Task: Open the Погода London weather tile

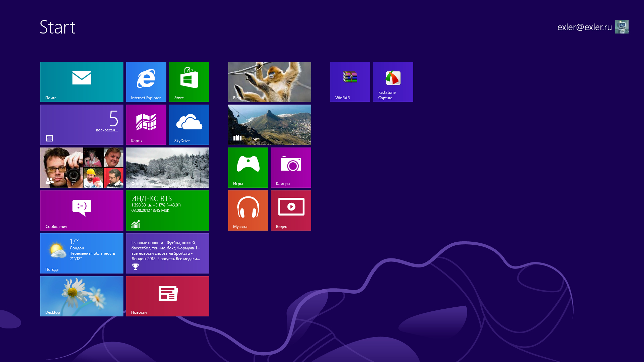Action: point(82,253)
